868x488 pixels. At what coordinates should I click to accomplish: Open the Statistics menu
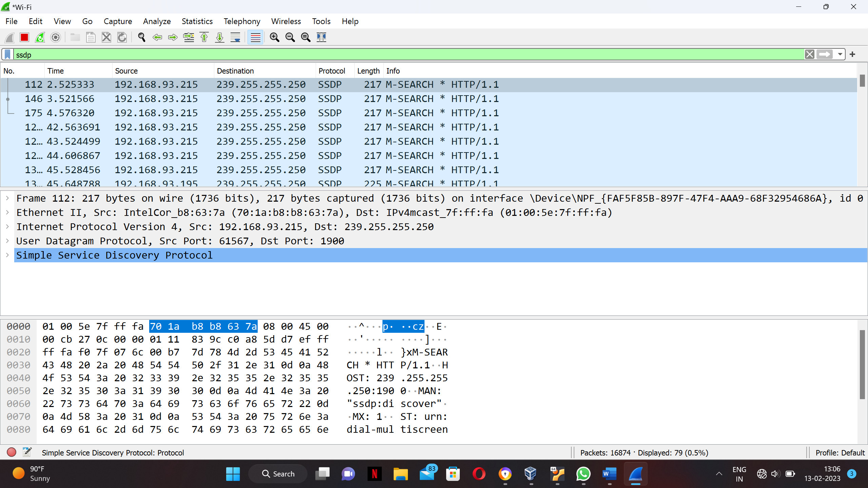coord(197,21)
